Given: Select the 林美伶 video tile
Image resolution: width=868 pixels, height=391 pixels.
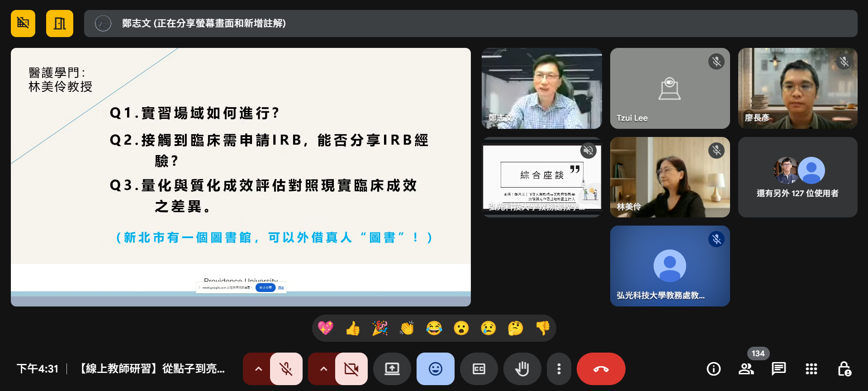Looking at the screenshot, I should (669, 177).
